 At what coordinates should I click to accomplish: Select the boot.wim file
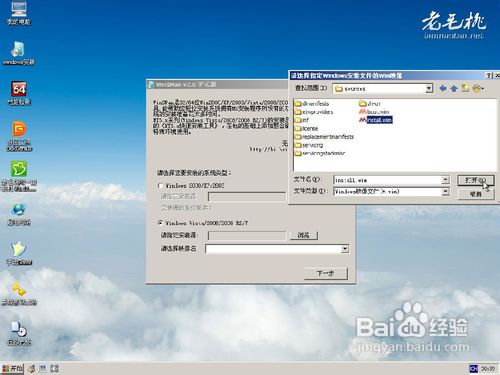point(374,112)
